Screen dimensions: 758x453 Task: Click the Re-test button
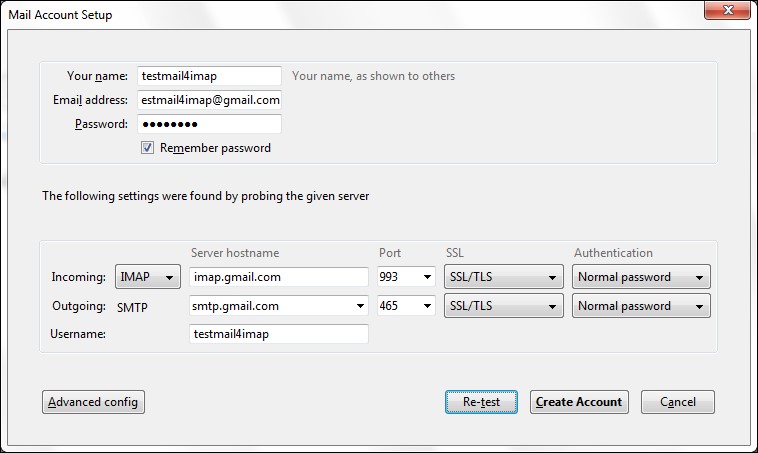[481, 402]
